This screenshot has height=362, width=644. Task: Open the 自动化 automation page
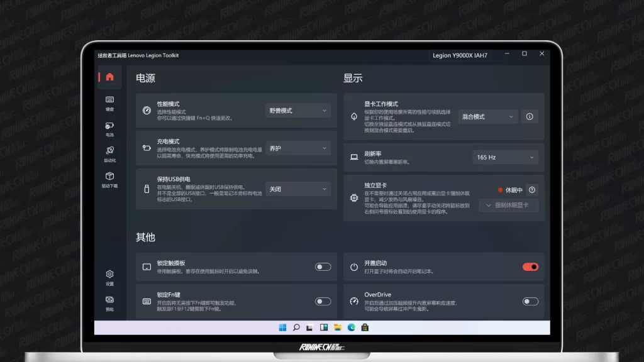pyautogui.click(x=109, y=153)
